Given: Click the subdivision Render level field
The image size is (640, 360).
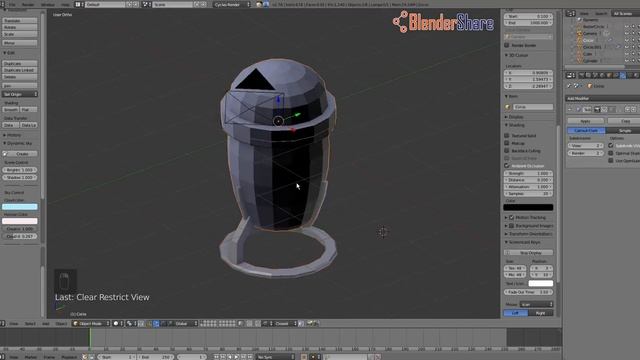Looking at the screenshot, I should (x=586, y=153).
